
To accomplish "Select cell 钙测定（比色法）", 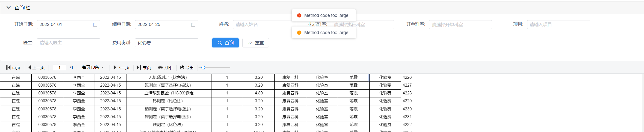I will click(169, 101).
